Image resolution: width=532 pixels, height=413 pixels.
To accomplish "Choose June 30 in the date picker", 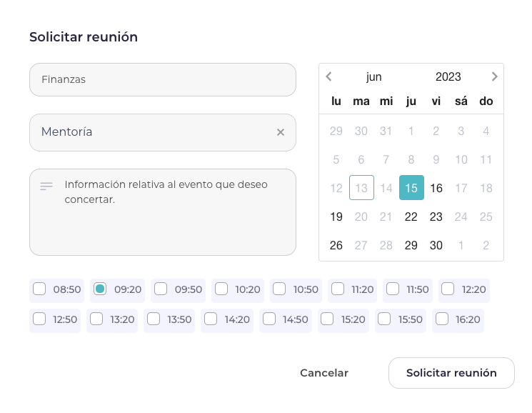I will pyautogui.click(x=436, y=245).
